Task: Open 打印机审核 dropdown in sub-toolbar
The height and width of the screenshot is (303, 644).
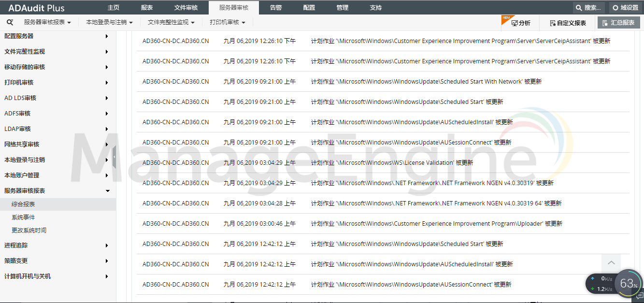Action: pos(228,22)
